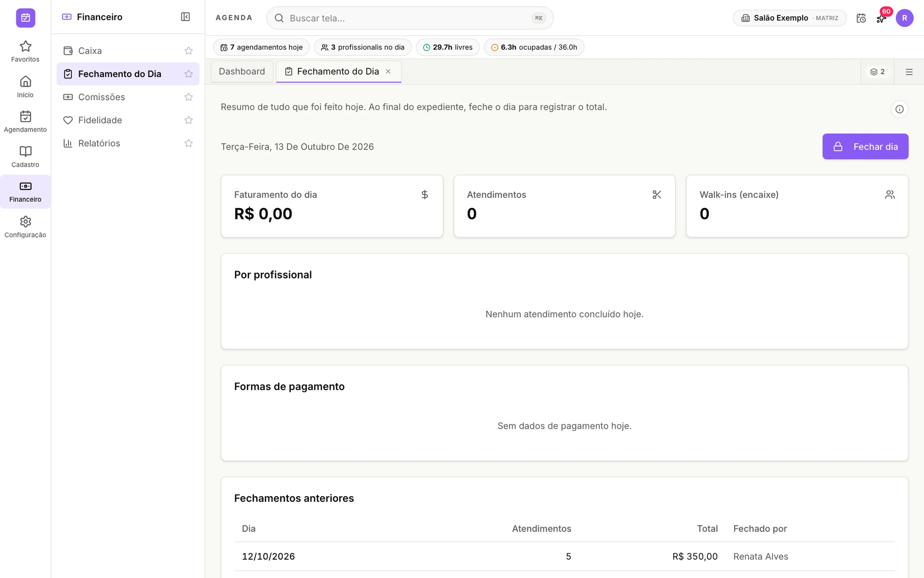Click the 3 profissionais no dia chip

[363, 47]
